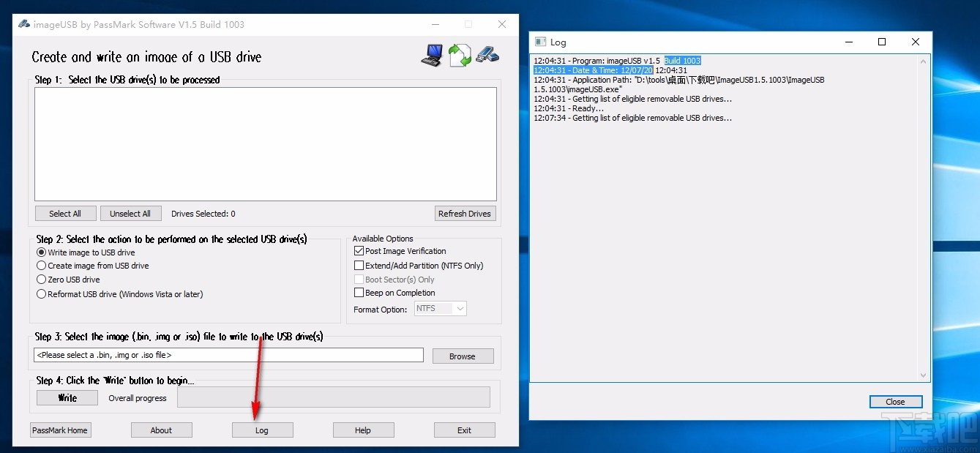Click the imageUSB icon in the title bar
Image resolution: width=980 pixels, height=453 pixels.
click(23, 23)
